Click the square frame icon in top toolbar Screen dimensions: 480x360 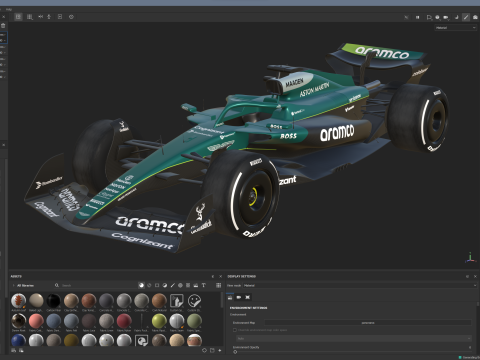(x=60, y=16)
